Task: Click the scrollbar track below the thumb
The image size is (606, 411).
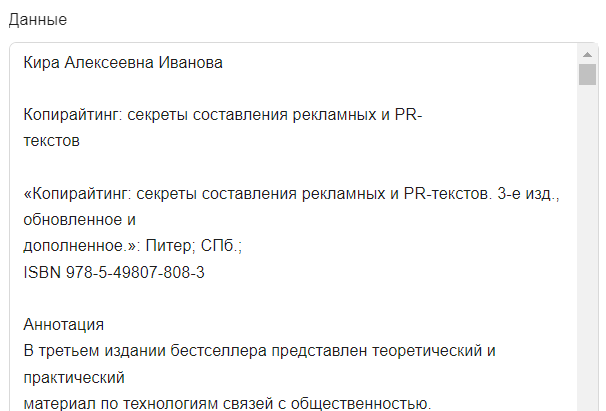Action: click(587, 247)
